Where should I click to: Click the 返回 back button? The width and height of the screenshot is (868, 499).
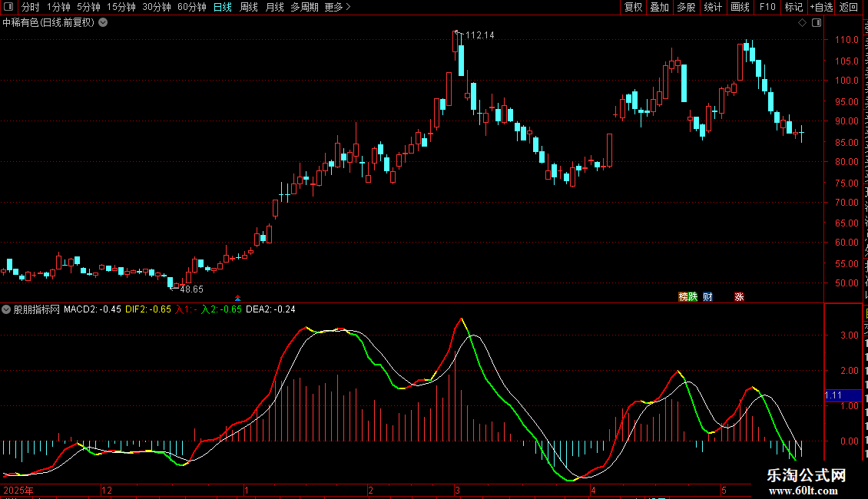pyautogui.click(x=849, y=7)
